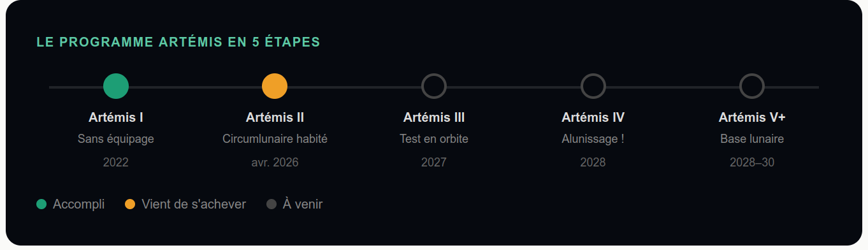The width and height of the screenshot is (868, 250).
Task: Click the avr. 2026 date label
Action: 275,163
